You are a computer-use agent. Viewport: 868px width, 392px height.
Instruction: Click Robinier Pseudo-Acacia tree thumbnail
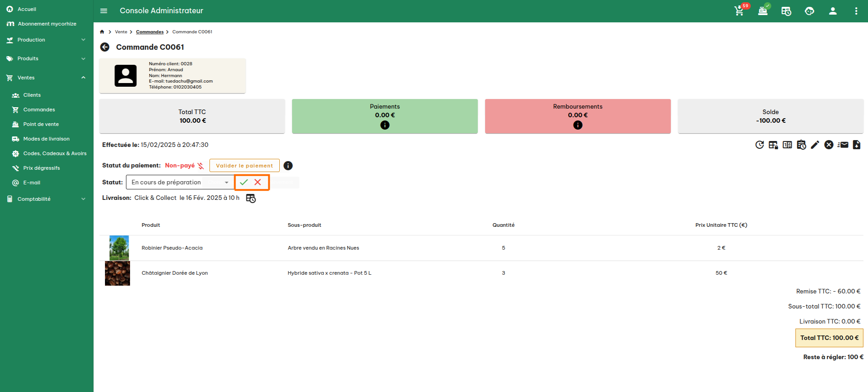[119, 248]
